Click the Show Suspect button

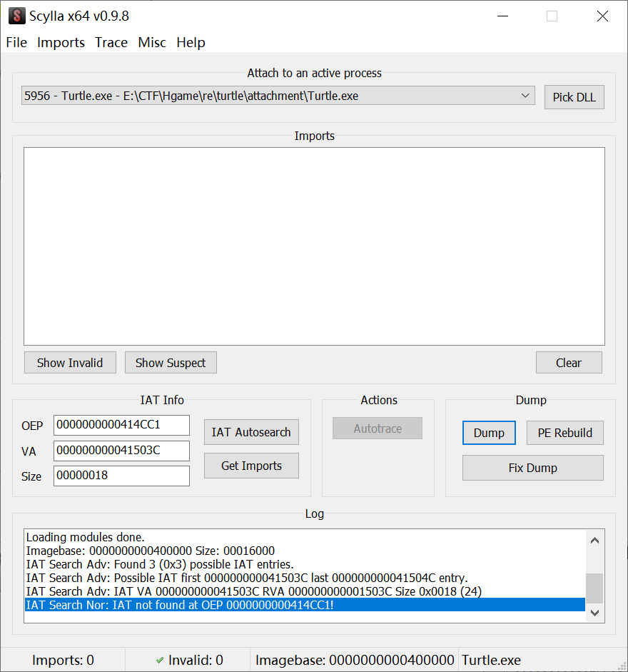click(x=171, y=363)
